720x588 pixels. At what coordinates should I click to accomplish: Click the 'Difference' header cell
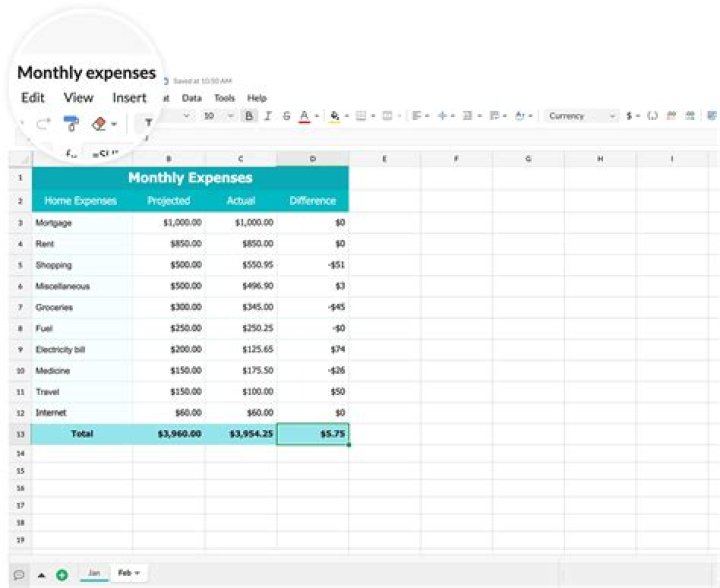pos(313,201)
